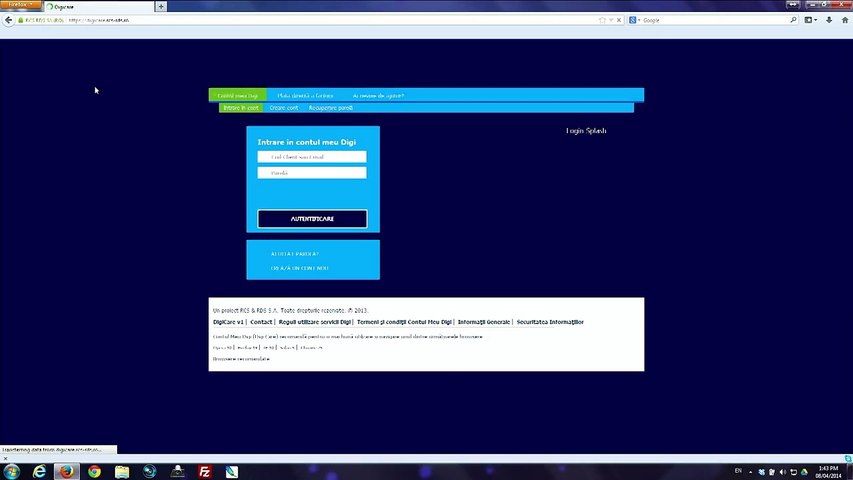Open the URL history dropdown arrow
Screen dimensions: 853x480
pyautogui.click(x=611, y=20)
